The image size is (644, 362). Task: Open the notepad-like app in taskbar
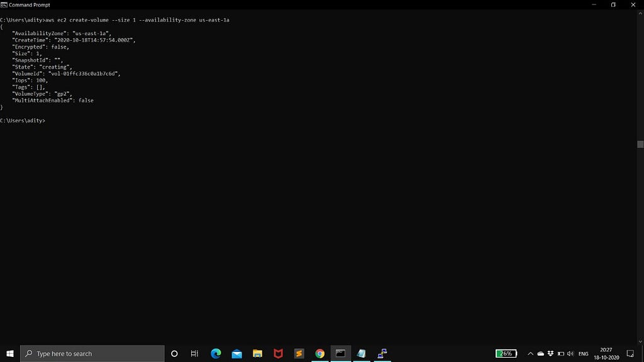click(362, 353)
